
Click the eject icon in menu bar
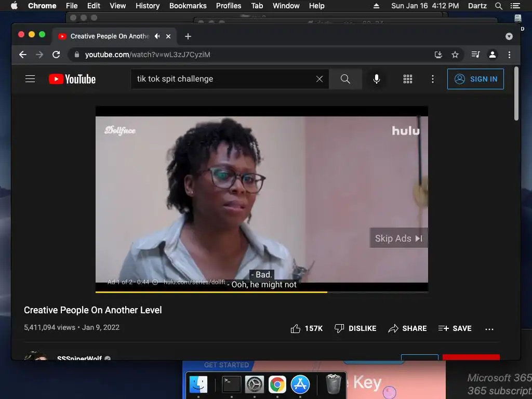coord(376,6)
